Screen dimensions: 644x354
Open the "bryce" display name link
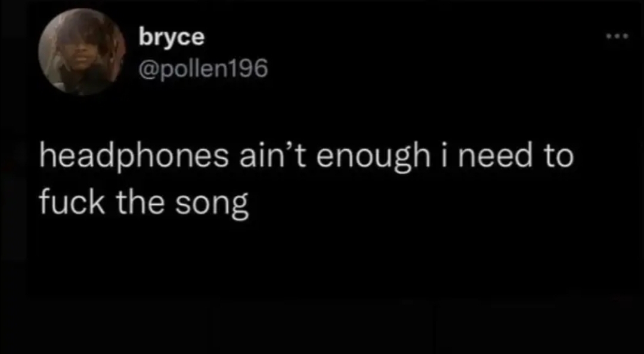[171, 37]
